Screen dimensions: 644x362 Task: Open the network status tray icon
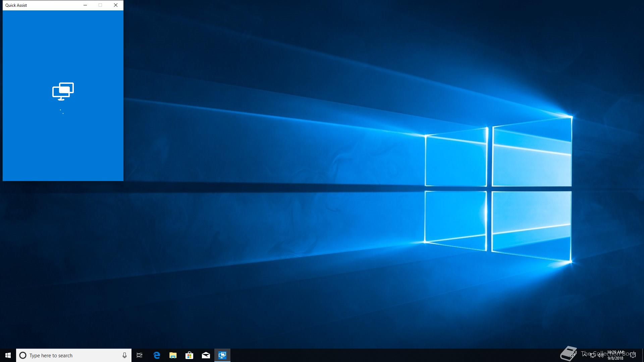tap(593, 355)
